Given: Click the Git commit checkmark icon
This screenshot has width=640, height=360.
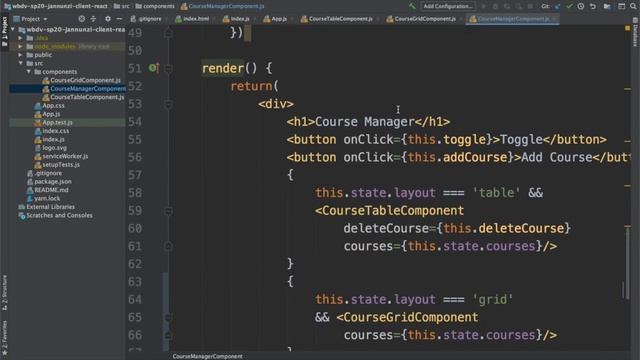Looking at the screenshot, I should click(x=569, y=6).
